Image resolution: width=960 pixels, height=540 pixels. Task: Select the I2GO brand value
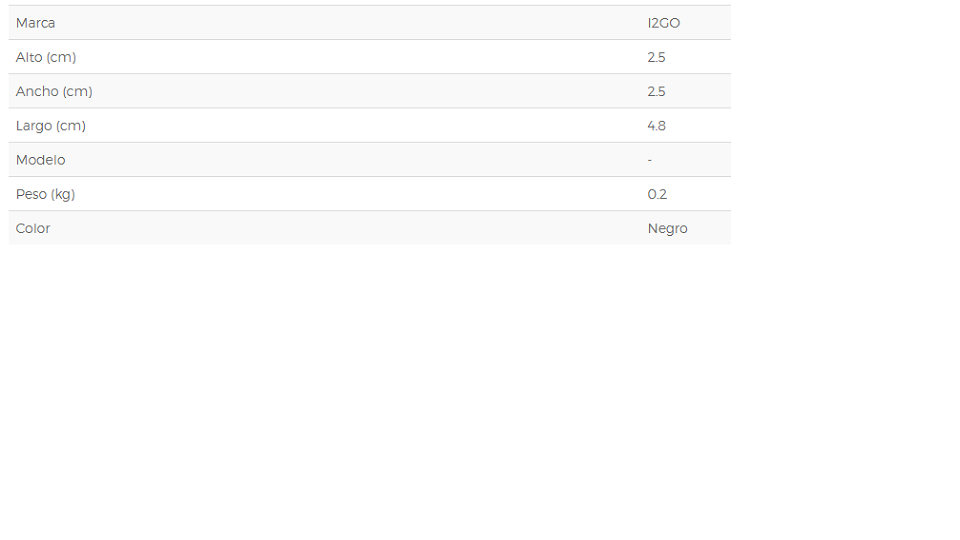[x=664, y=23]
